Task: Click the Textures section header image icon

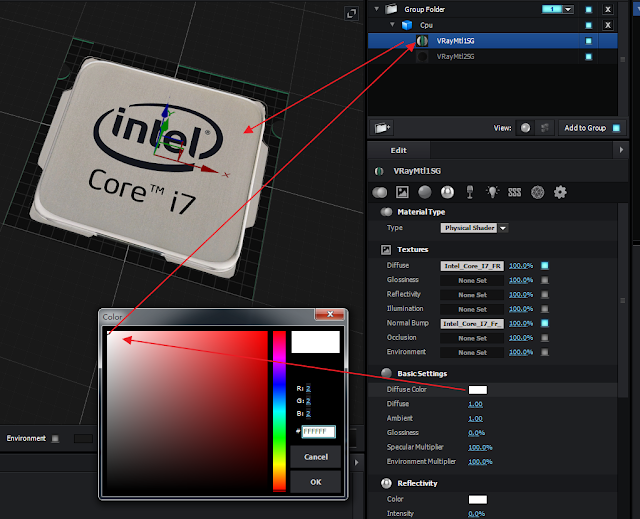Action: (x=386, y=250)
